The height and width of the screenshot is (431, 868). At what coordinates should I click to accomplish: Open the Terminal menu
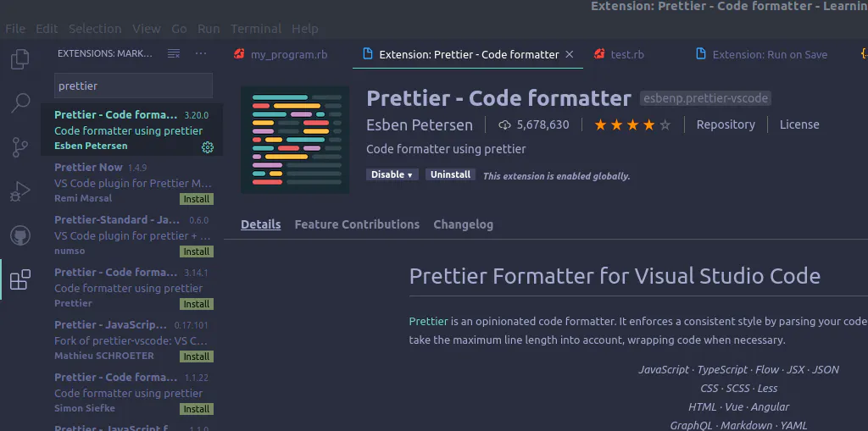[256, 28]
